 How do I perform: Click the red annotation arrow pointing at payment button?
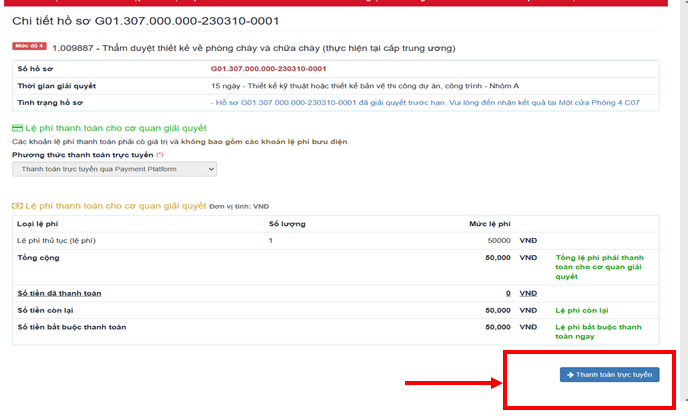pos(449,382)
